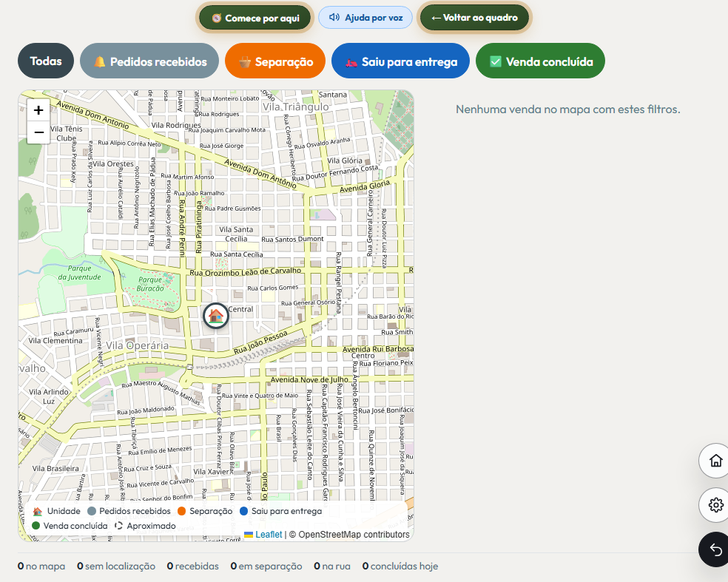728x582 pixels.
Task: Click the dark floating undo arrow button
Action: 715,549
